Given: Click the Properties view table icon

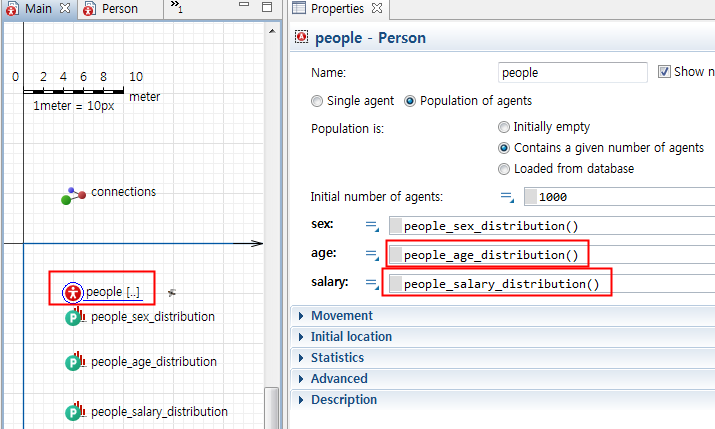Looking at the screenshot, I should tap(299, 8).
